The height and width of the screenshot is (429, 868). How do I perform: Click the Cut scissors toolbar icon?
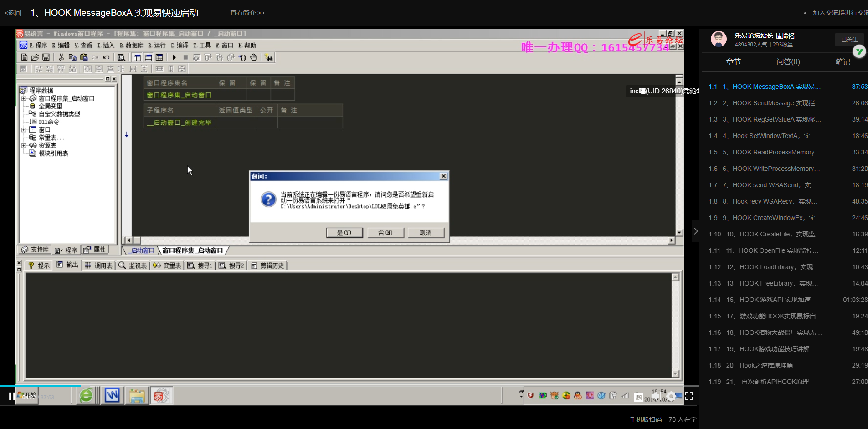click(61, 57)
